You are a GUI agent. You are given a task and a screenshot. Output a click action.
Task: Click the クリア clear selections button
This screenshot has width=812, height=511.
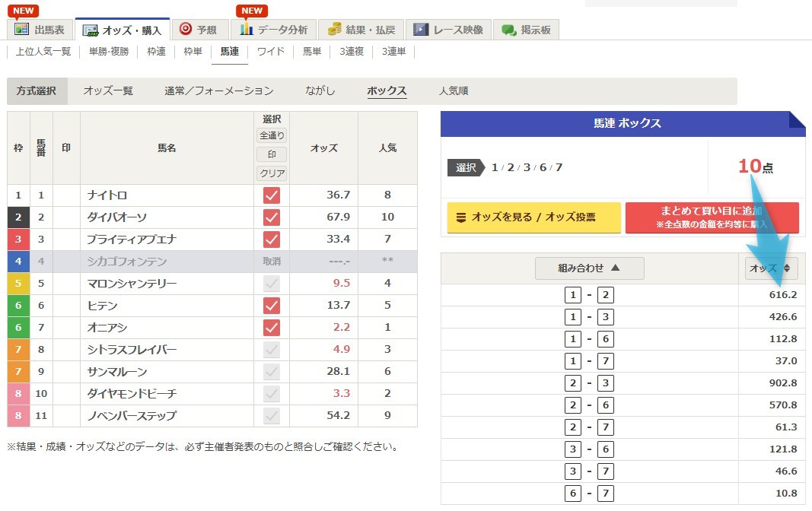[272, 173]
